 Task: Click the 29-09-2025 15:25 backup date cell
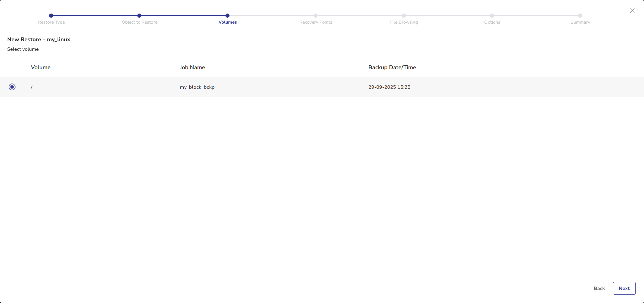pyautogui.click(x=389, y=87)
